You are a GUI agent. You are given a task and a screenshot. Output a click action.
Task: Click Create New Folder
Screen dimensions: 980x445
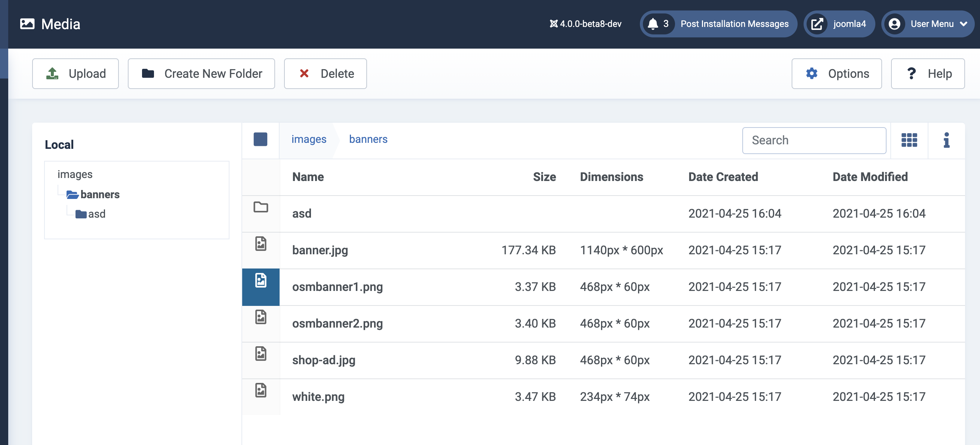coord(201,73)
